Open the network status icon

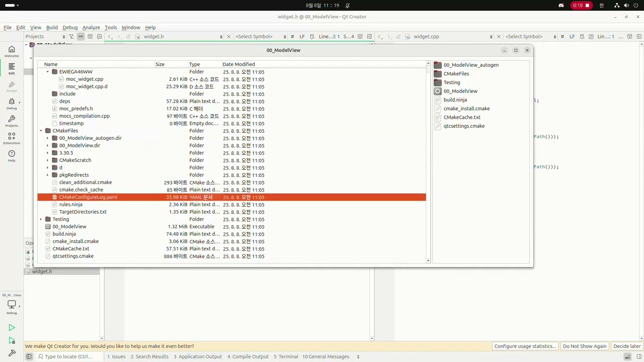click(x=617, y=6)
